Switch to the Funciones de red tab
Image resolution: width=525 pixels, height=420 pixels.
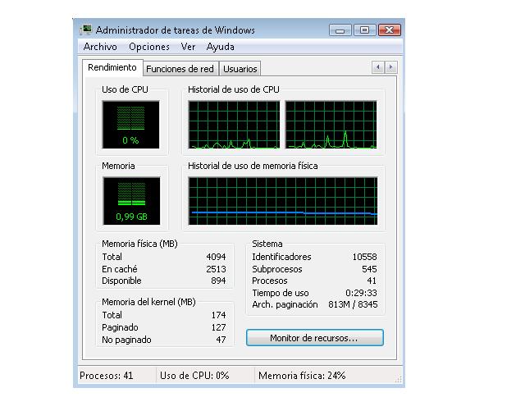tap(180, 69)
